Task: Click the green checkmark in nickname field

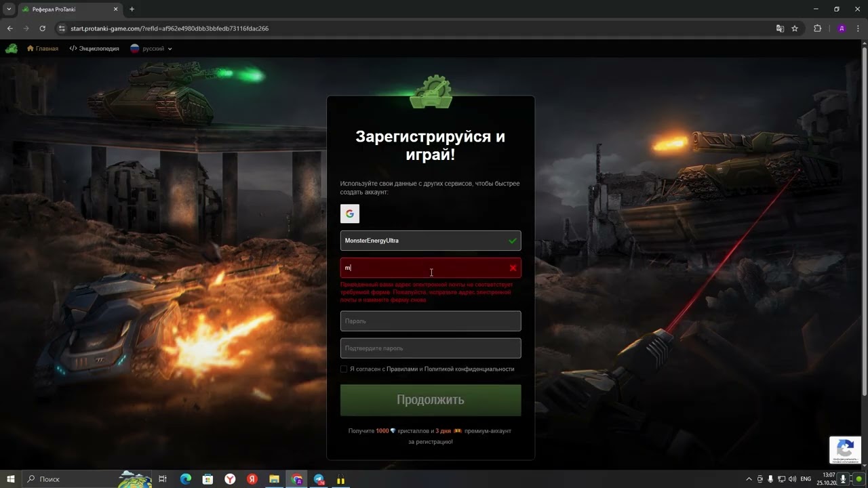Action: click(513, 241)
